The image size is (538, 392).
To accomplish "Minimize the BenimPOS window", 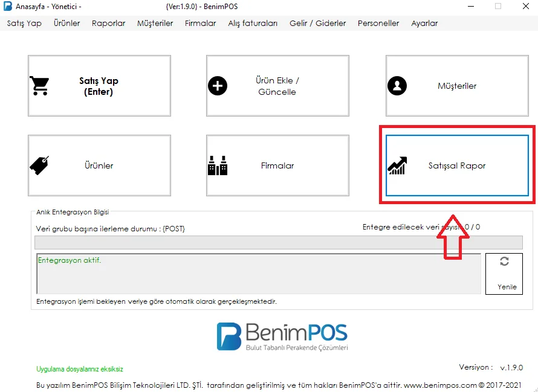I will click(x=471, y=7).
